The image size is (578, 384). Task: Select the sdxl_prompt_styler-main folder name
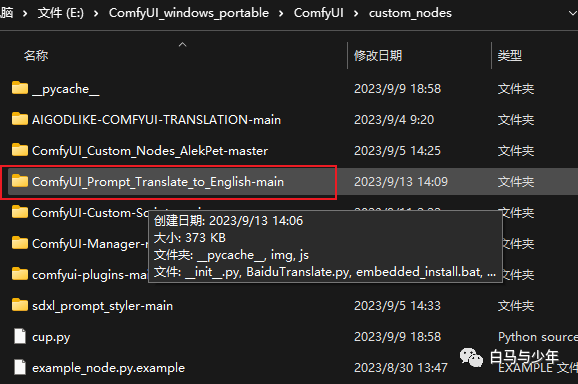102,306
